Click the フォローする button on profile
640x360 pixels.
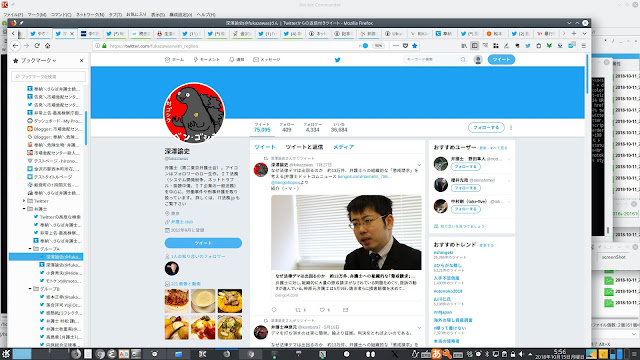tap(486, 127)
